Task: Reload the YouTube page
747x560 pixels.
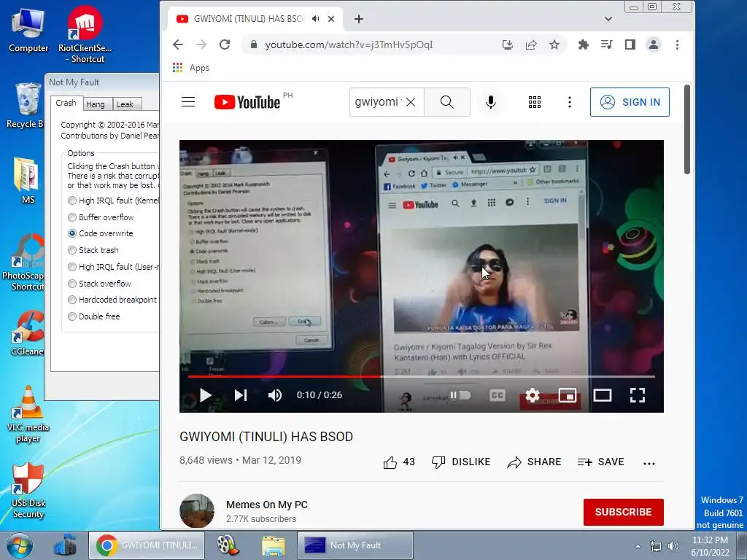Action: click(x=225, y=44)
